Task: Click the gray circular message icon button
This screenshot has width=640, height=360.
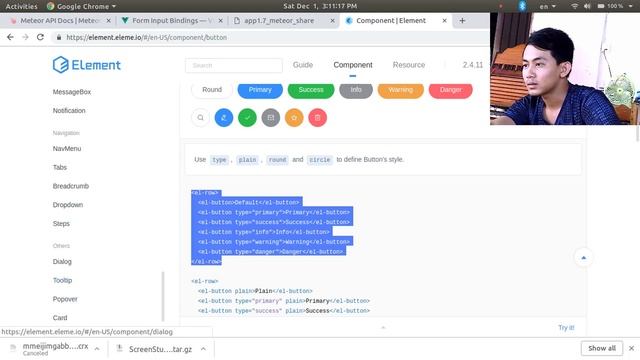Action: pyautogui.click(x=271, y=118)
